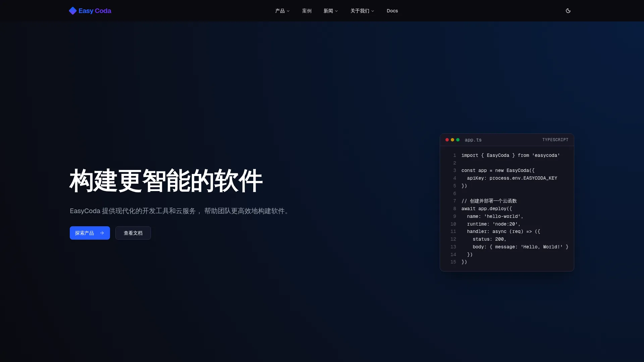Click the 'await app.deploy({' code line
Viewport: 644px width, 362px height.
(x=487, y=208)
